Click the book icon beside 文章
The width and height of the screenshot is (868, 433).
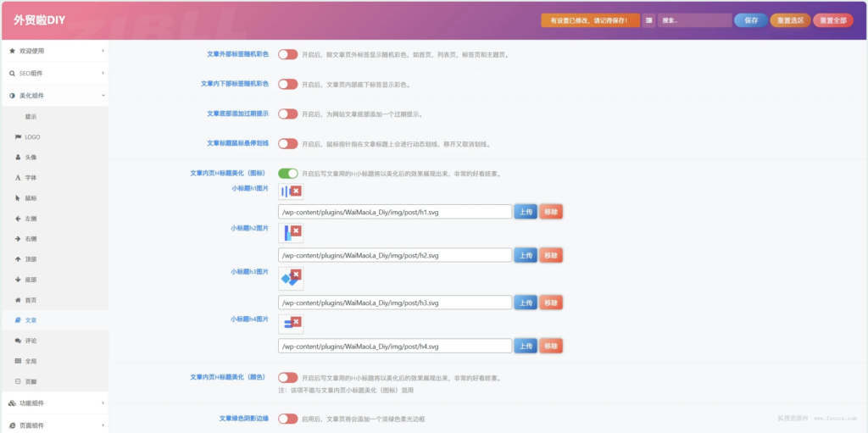19,320
